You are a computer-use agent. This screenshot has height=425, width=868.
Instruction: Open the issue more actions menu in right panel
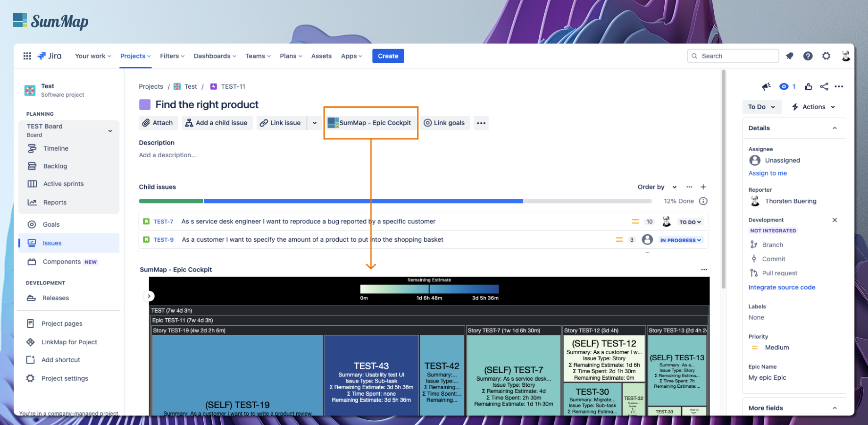tap(839, 86)
